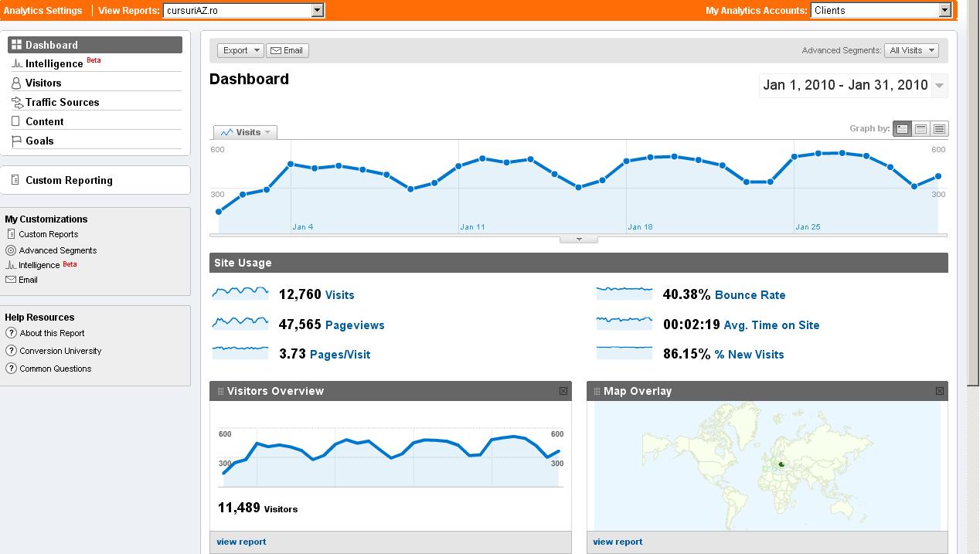This screenshot has height=554, width=980.
Task: Open the Export dropdown
Action: [240, 50]
